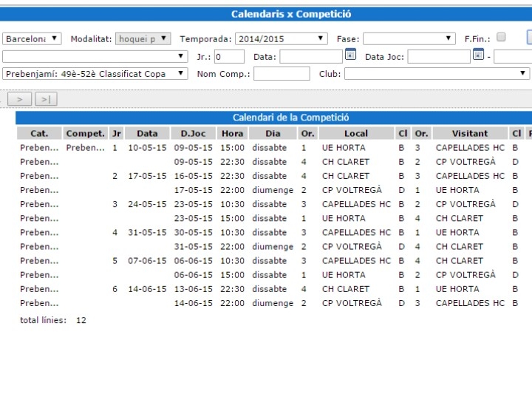Expand the Fase dropdown
This screenshot has width=532, height=394.
coord(409,38)
